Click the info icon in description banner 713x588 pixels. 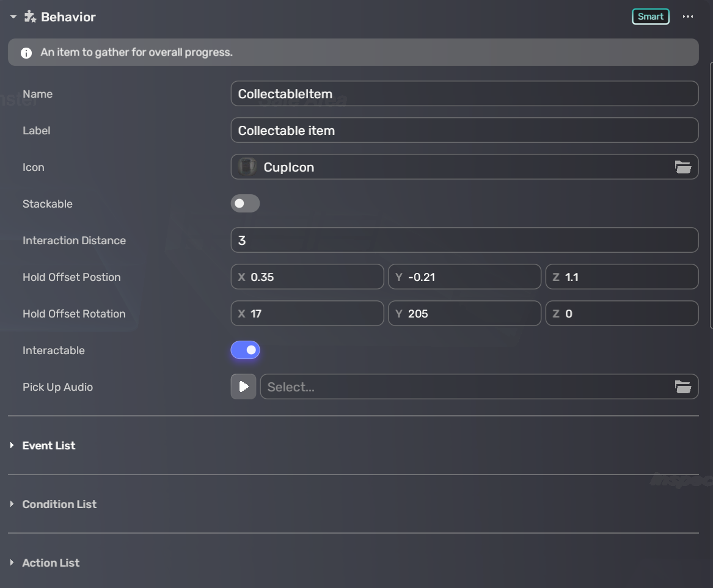pos(26,53)
